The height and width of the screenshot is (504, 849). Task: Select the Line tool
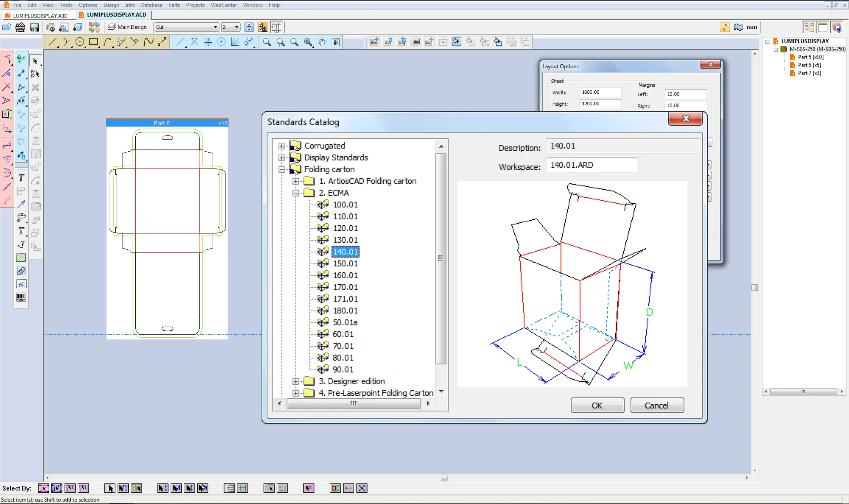click(52, 42)
